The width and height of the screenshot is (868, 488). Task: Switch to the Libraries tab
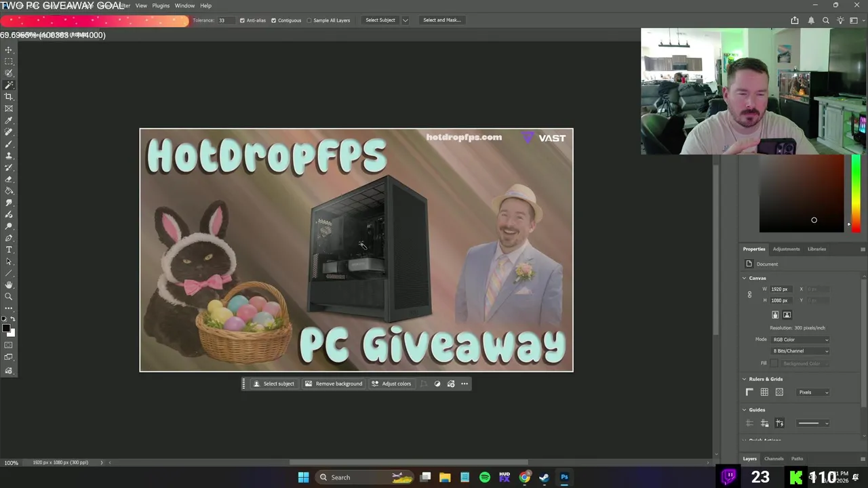pos(816,249)
